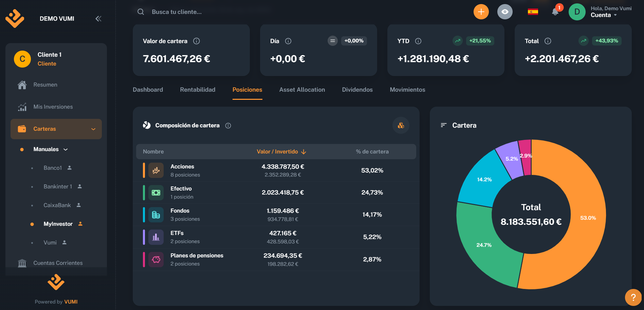Click the Carteras briefcase icon
The height and width of the screenshot is (310, 644).
tap(22, 129)
